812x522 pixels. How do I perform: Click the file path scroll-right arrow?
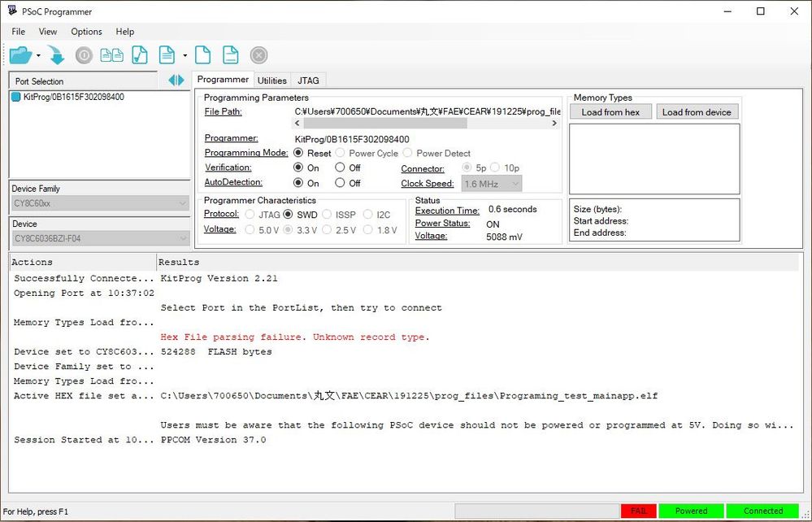[x=554, y=124]
